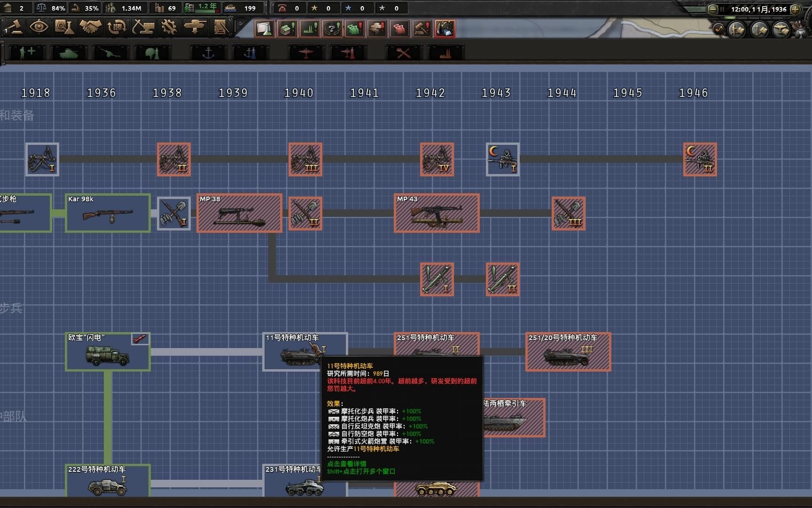Select the 222号特种机动车 technology

(x=108, y=481)
